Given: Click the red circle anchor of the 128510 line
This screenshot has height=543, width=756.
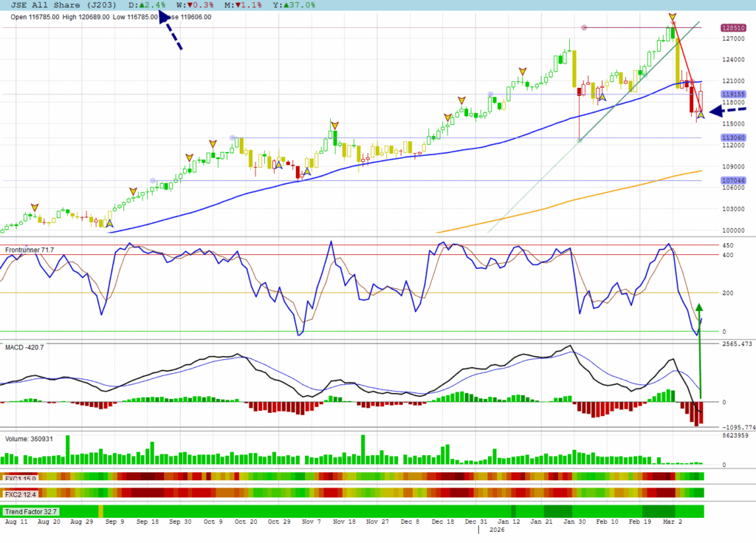Looking at the screenshot, I should pyautogui.click(x=584, y=28).
